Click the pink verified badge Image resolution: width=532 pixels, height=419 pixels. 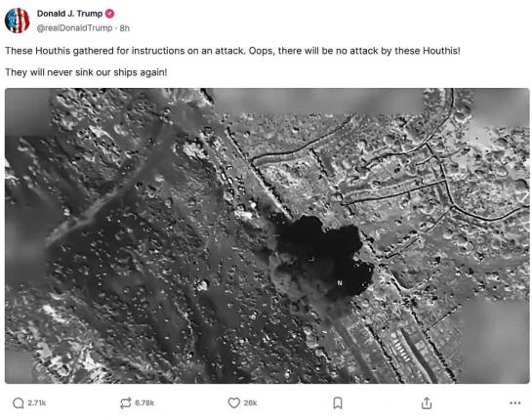tap(109, 14)
